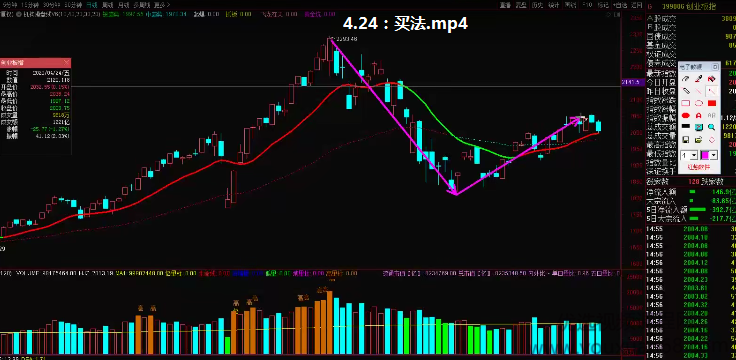The height and width of the screenshot is (360, 736).
Task: Click the open-folder icon in drawing palette
Action: click(699, 140)
